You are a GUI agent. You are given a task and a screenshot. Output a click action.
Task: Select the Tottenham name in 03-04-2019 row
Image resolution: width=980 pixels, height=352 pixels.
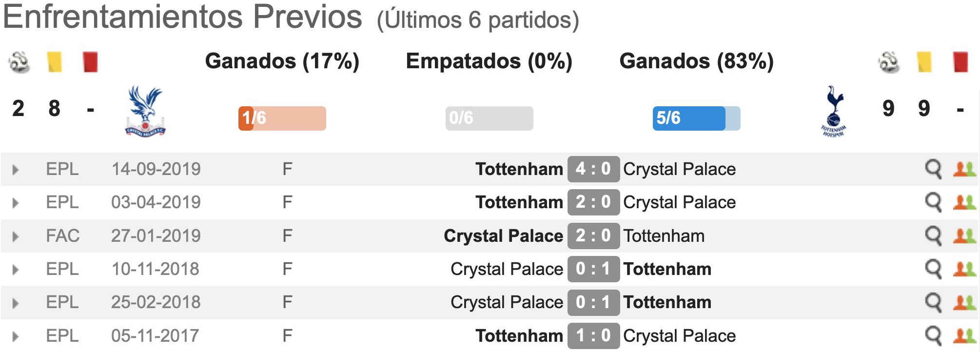[x=519, y=202]
